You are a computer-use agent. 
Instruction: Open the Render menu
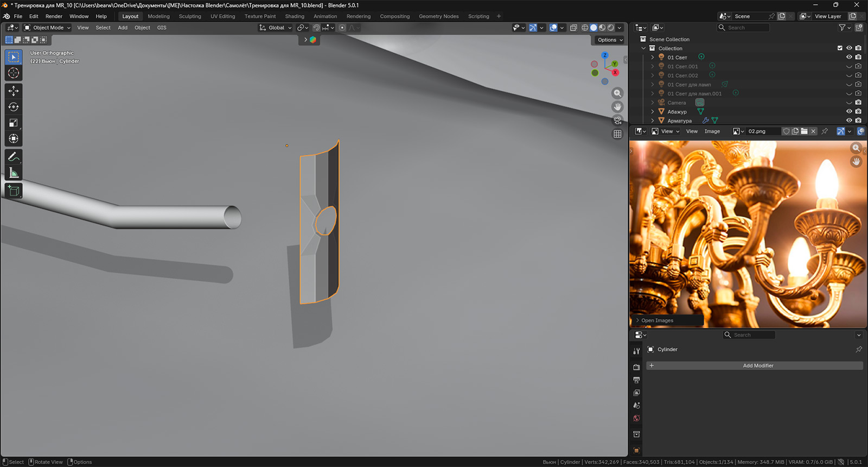54,16
